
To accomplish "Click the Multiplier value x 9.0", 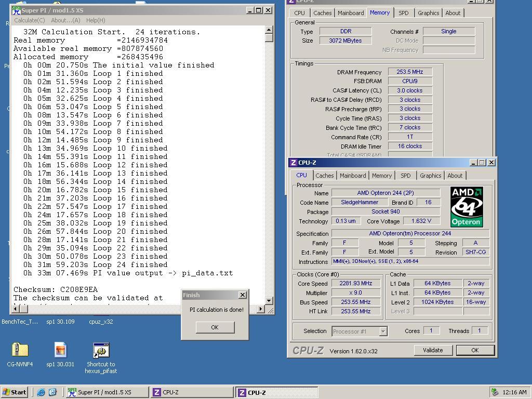I will coord(355,292).
